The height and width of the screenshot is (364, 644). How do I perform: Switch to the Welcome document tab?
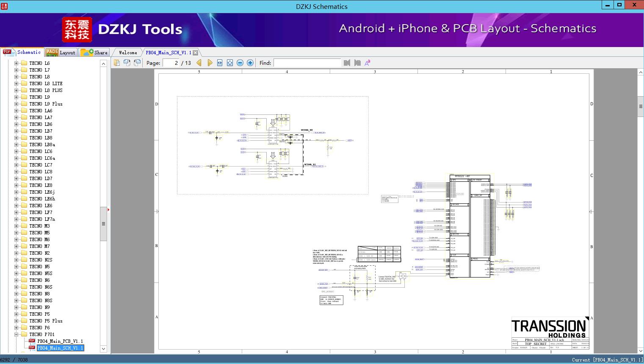pyautogui.click(x=128, y=53)
